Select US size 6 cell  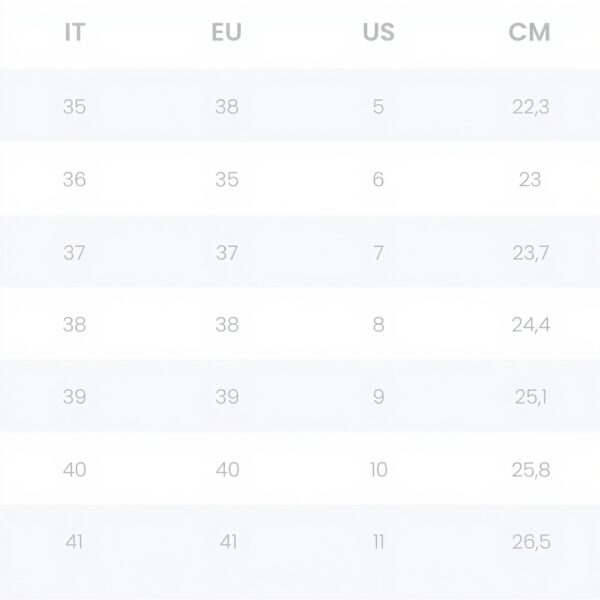coord(378,179)
